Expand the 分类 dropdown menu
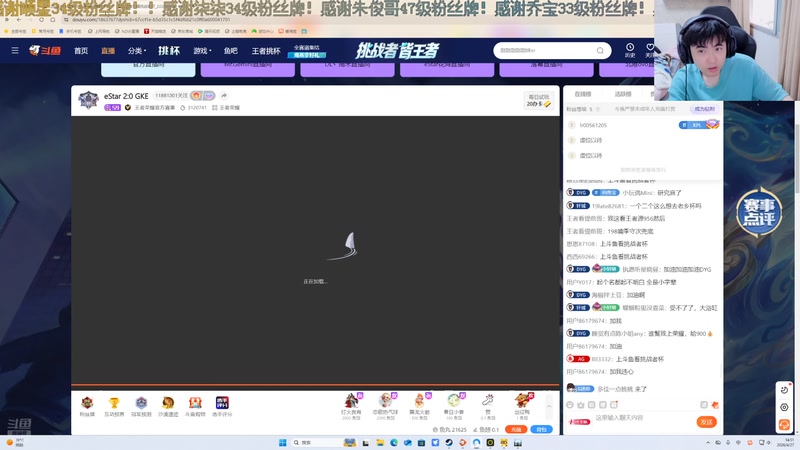 137,51
